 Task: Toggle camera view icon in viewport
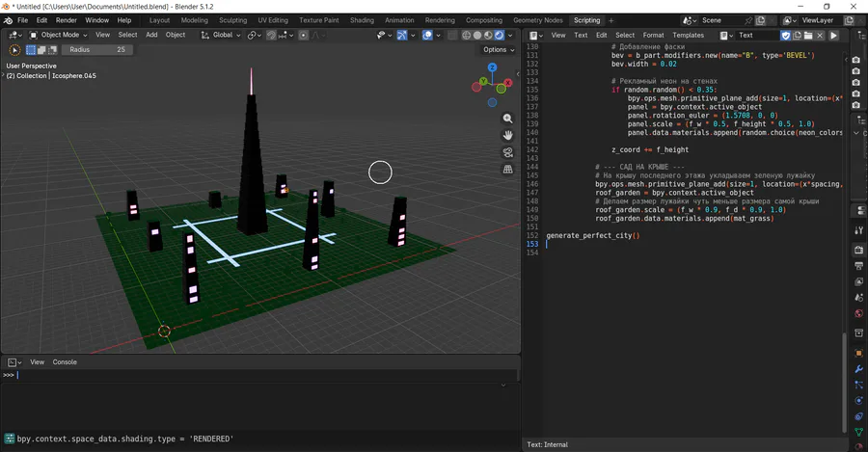(x=507, y=152)
